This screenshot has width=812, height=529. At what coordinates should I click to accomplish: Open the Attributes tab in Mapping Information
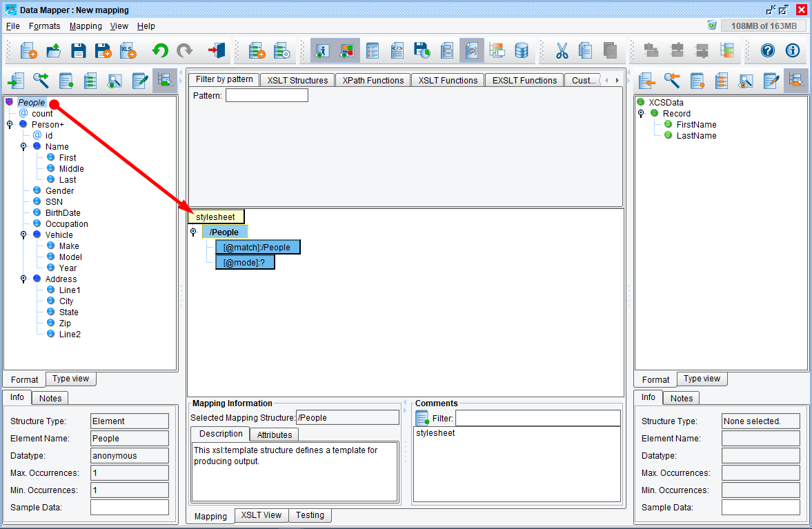[x=275, y=435]
